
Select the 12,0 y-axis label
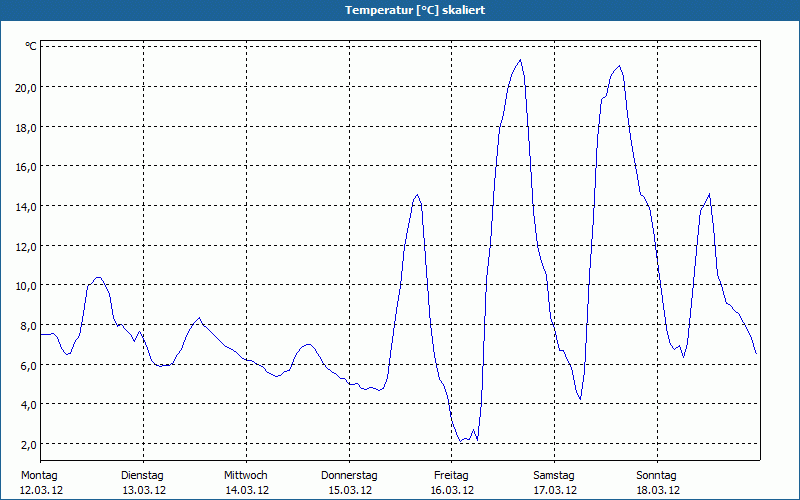(x=26, y=246)
